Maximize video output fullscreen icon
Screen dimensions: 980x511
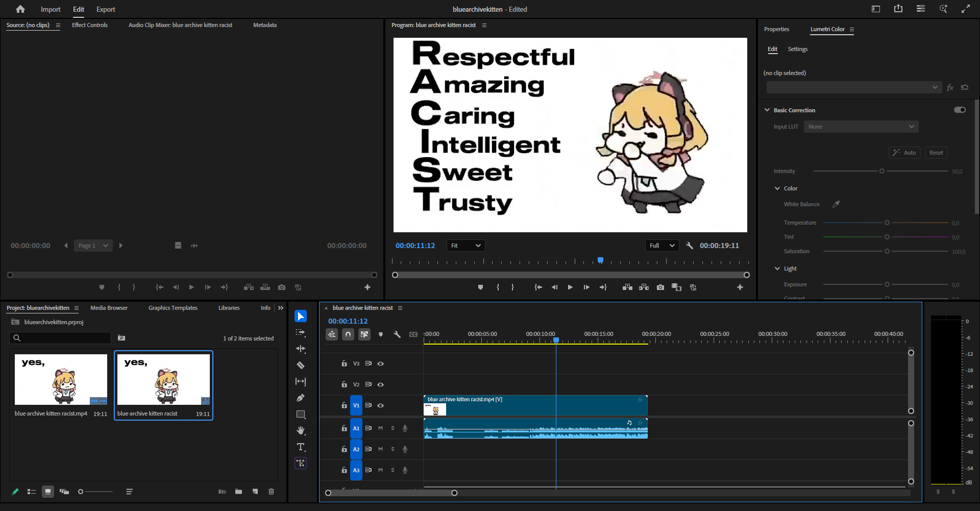[x=966, y=9]
